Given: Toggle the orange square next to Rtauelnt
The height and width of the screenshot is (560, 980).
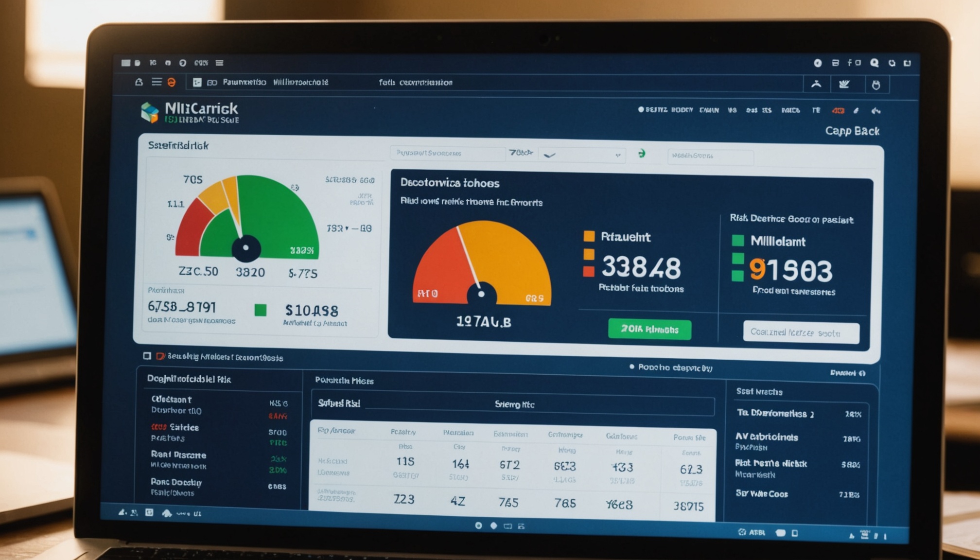Looking at the screenshot, I should click(589, 236).
